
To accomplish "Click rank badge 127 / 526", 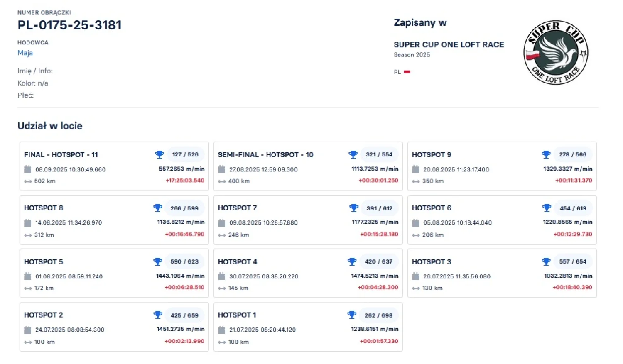I will pos(185,154).
